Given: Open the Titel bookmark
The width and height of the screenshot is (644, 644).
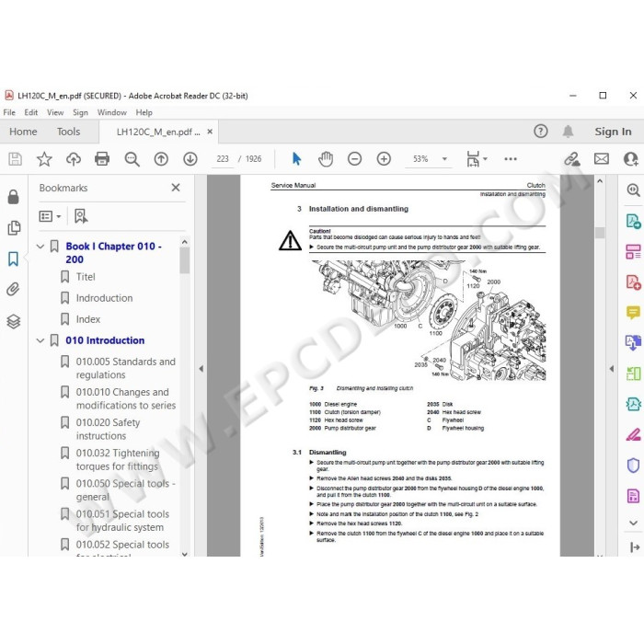Looking at the screenshot, I should (86, 277).
